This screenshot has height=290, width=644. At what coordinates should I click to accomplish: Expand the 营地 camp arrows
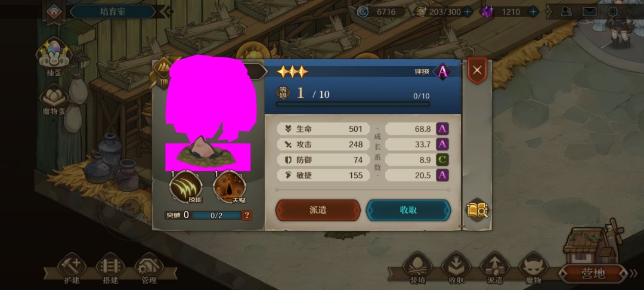click(x=634, y=273)
